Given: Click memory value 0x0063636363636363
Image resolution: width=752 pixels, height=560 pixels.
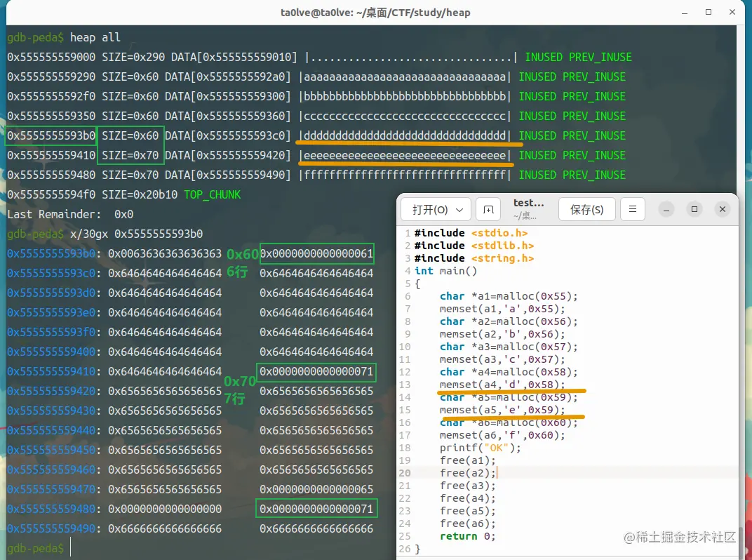Looking at the screenshot, I should (165, 253).
